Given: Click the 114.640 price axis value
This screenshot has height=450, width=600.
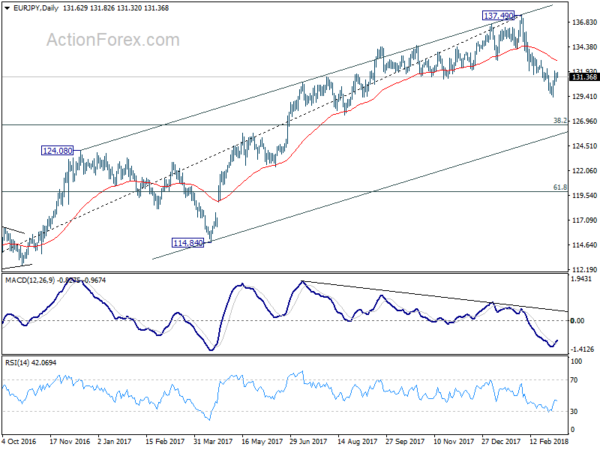Looking at the screenshot, I should 584,245.
